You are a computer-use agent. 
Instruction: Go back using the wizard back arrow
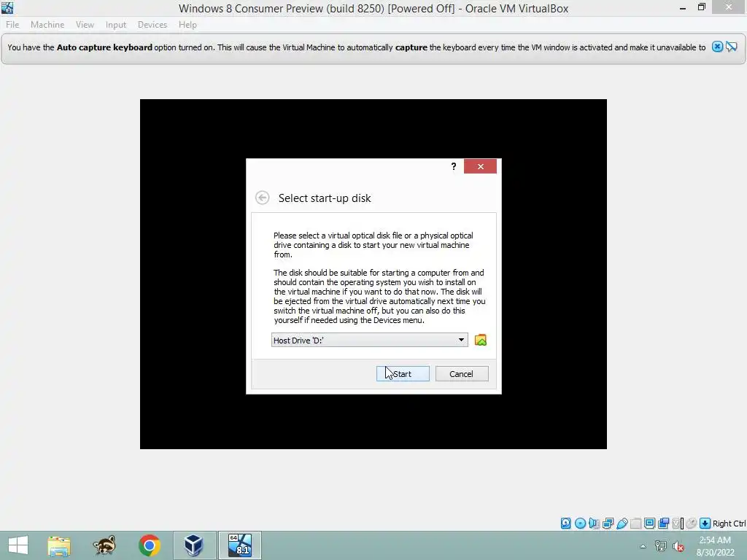pyautogui.click(x=262, y=198)
